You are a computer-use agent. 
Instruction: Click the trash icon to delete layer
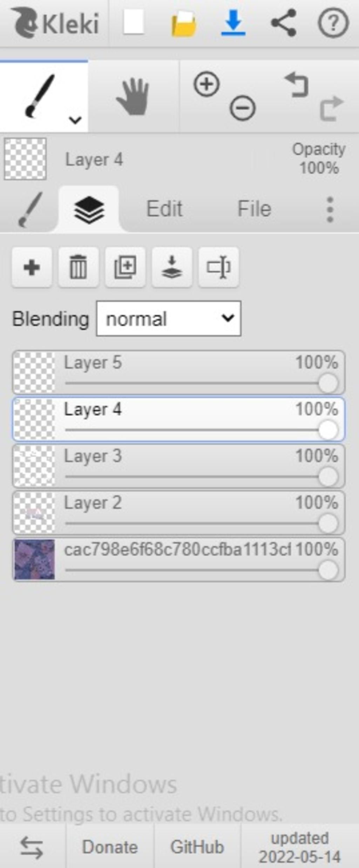[x=79, y=268]
